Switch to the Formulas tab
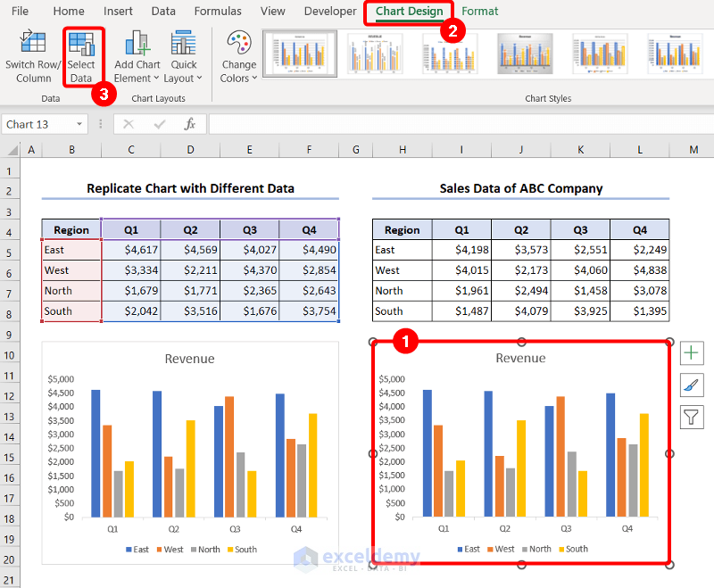The image size is (714, 588). coord(218,12)
